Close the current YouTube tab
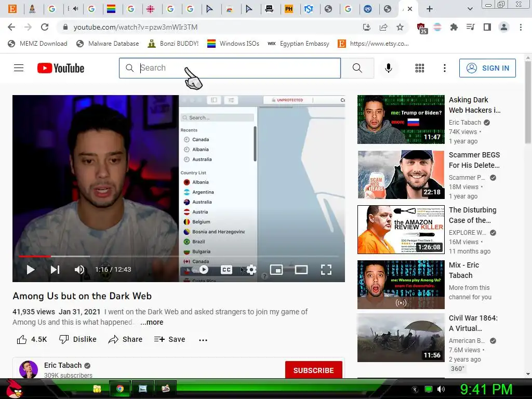This screenshot has width=532, height=399. [x=410, y=9]
